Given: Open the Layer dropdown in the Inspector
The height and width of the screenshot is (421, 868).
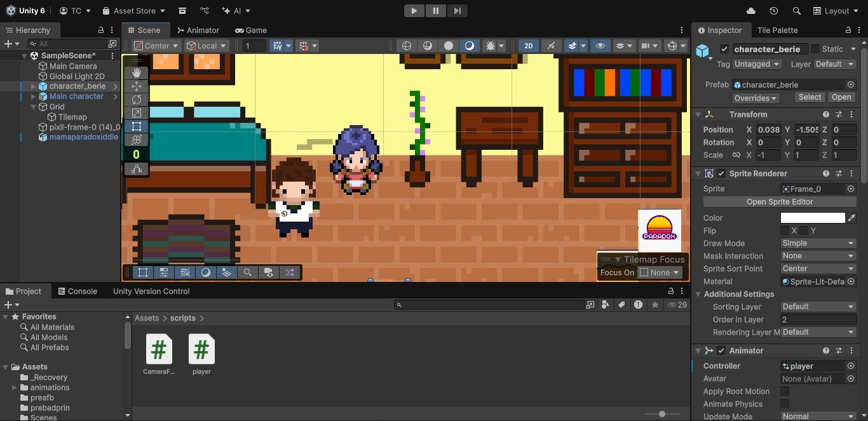Looking at the screenshot, I should [x=834, y=64].
